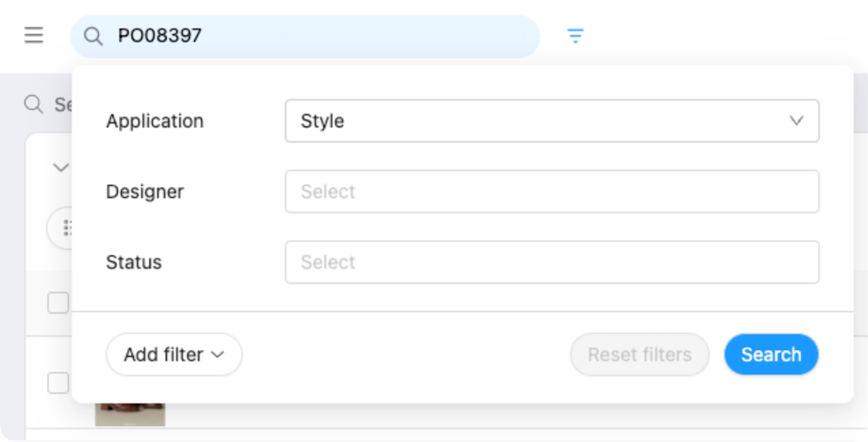Expand the Add filter menu

(174, 354)
